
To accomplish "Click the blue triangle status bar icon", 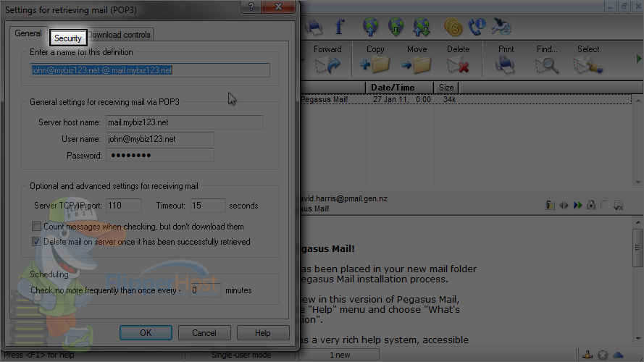I will coord(618,355).
